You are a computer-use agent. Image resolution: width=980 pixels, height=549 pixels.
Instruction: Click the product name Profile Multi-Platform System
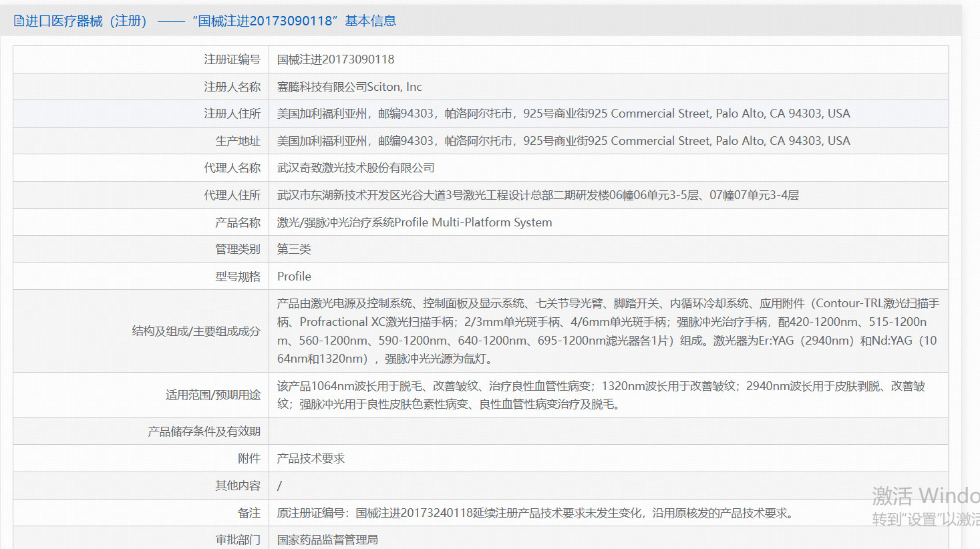click(x=414, y=222)
